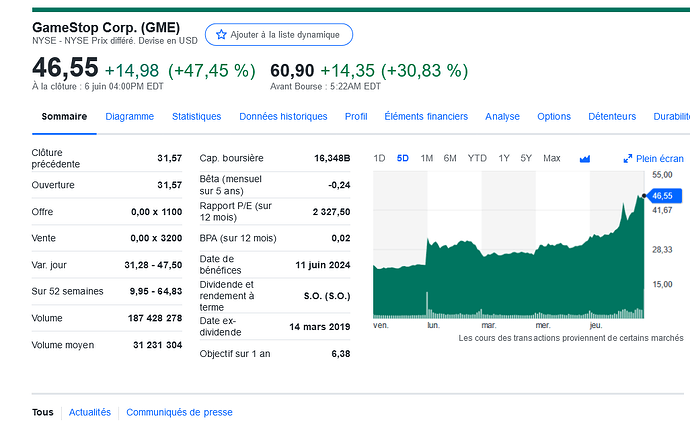Add GME with Ajouter à la liste dynamique
Screen dimensions: 690x437
click(279, 34)
